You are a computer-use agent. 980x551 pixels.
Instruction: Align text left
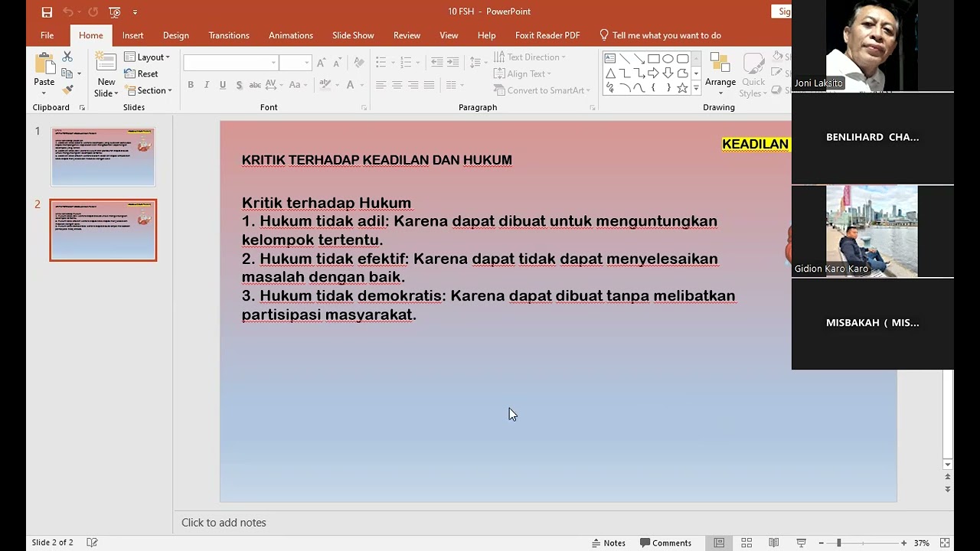tap(381, 85)
